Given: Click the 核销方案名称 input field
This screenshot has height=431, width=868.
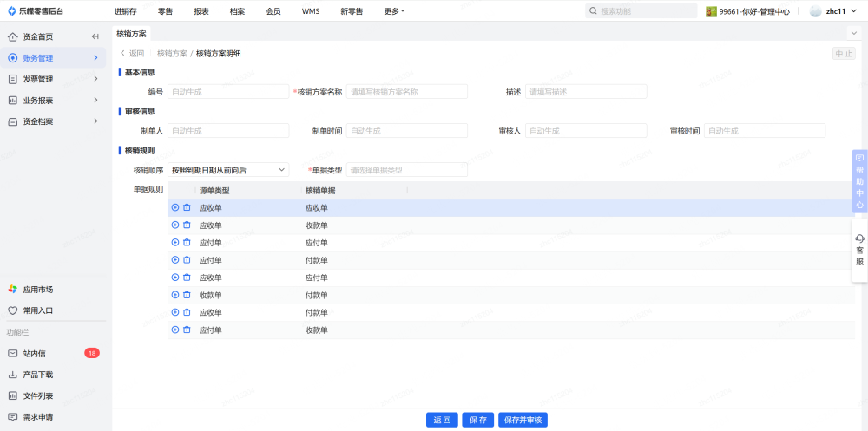Looking at the screenshot, I should (x=406, y=92).
